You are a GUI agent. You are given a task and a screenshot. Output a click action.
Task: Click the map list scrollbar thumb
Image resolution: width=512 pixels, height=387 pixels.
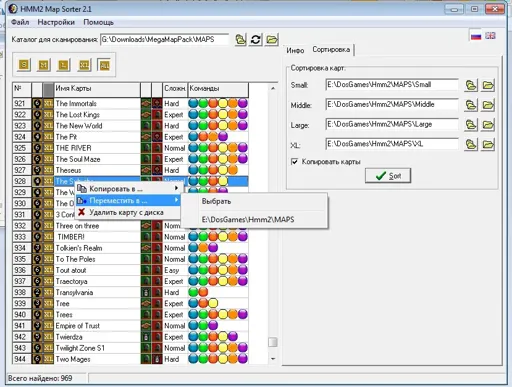[273, 342]
